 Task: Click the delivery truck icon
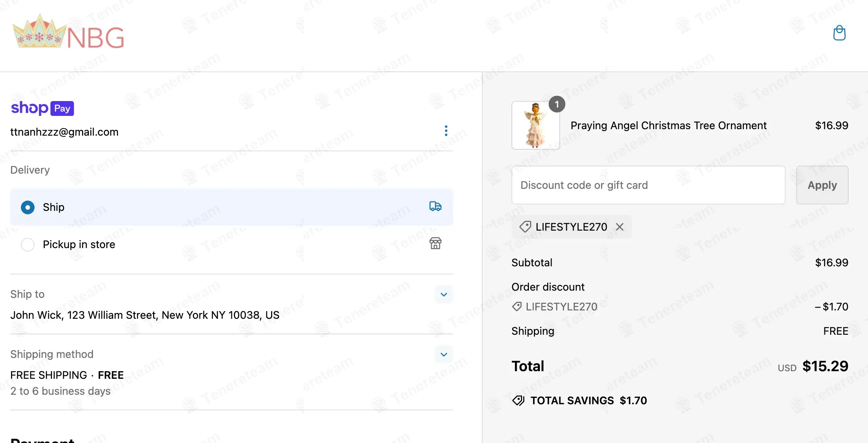[435, 206]
